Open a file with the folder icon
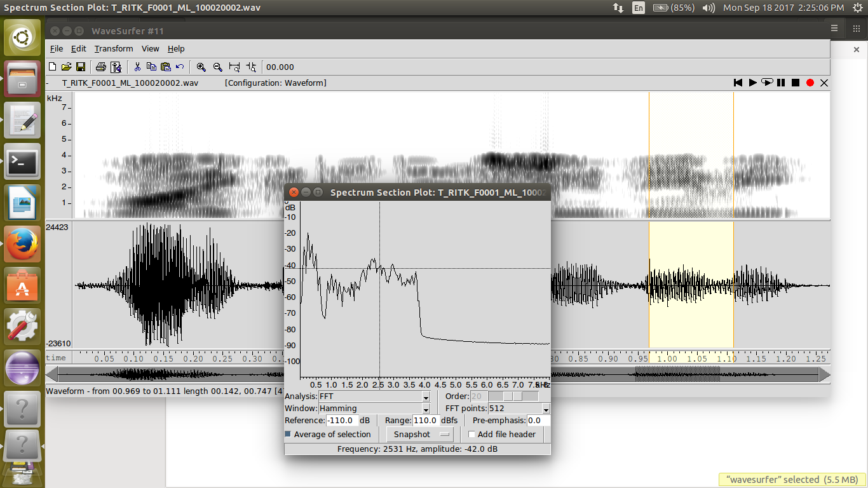 tap(66, 67)
